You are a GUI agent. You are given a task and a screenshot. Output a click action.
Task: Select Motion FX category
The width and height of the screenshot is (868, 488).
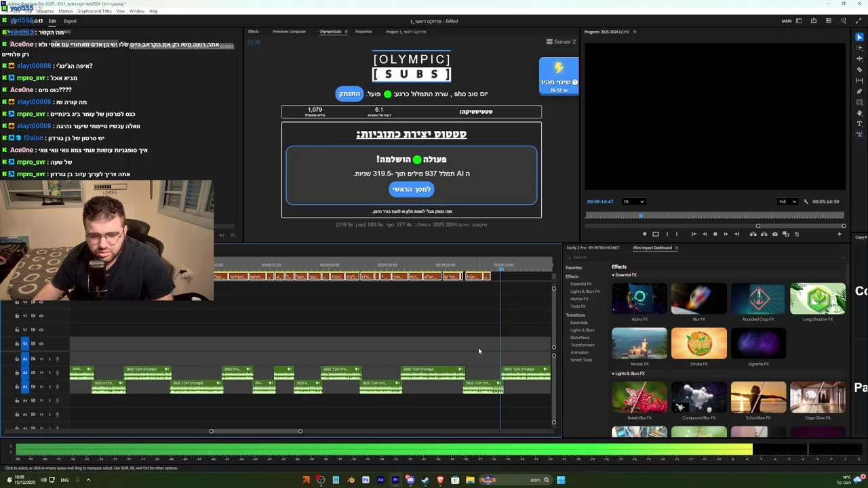(x=579, y=299)
